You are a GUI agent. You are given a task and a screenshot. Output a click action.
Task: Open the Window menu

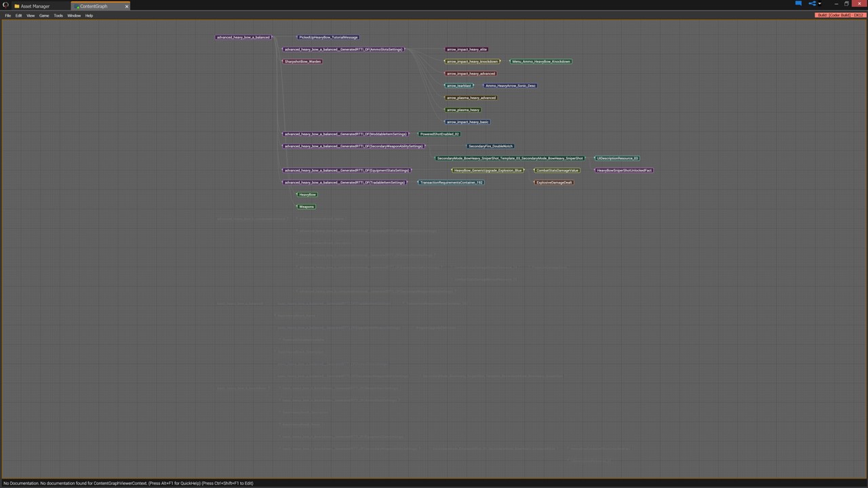74,16
